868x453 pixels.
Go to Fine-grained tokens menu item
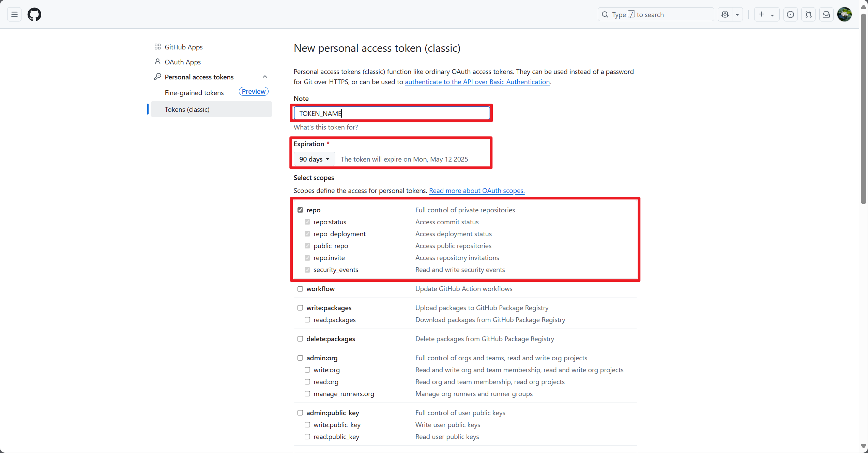coord(194,93)
